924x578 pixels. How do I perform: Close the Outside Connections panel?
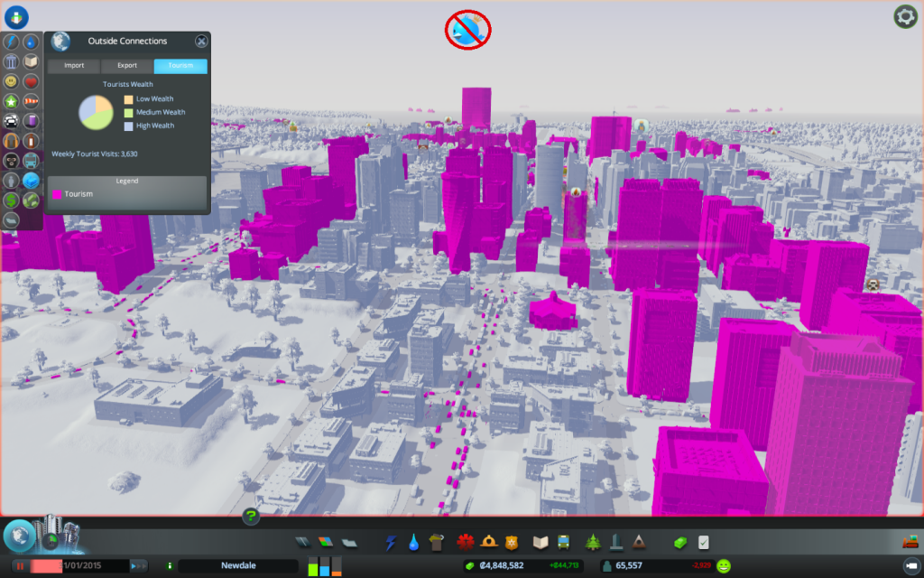click(201, 41)
